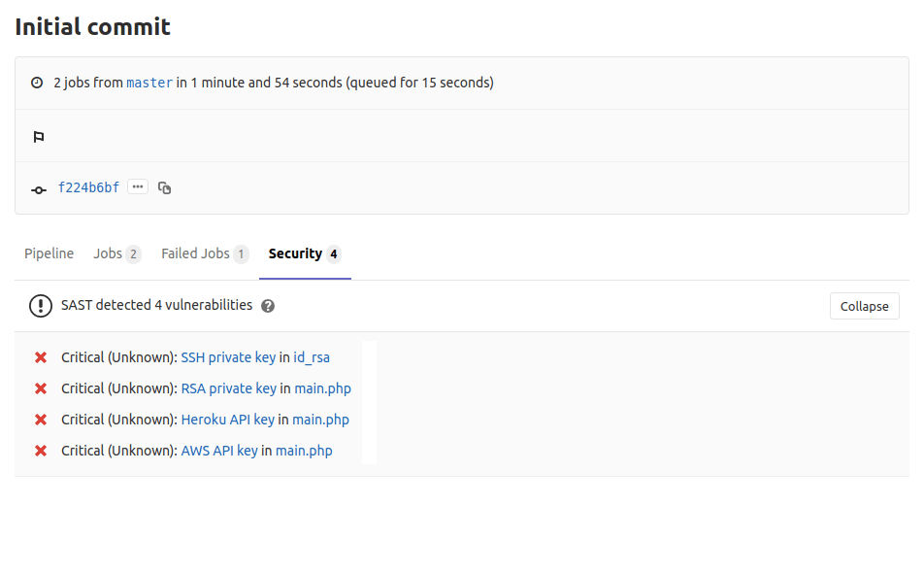Expand the commit message ellipsis toggle
The width and height of the screenshot is (924, 573).
pos(137,186)
